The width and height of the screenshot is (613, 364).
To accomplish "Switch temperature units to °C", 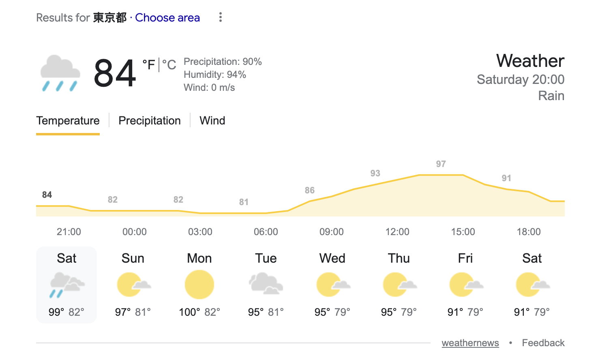I will [x=169, y=65].
